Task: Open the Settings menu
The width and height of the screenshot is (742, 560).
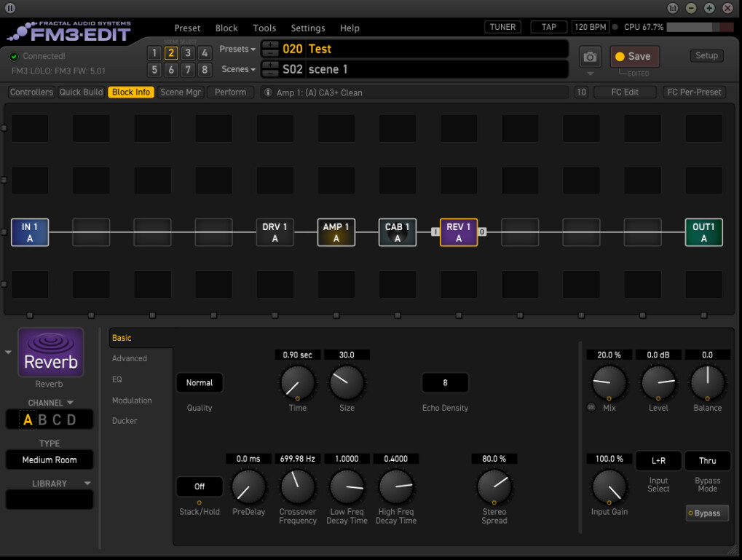Action: pos(307,28)
